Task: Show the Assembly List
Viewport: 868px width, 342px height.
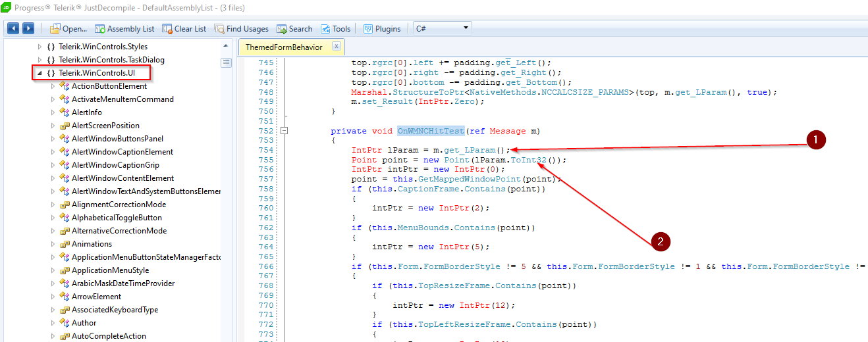Action: tap(124, 28)
